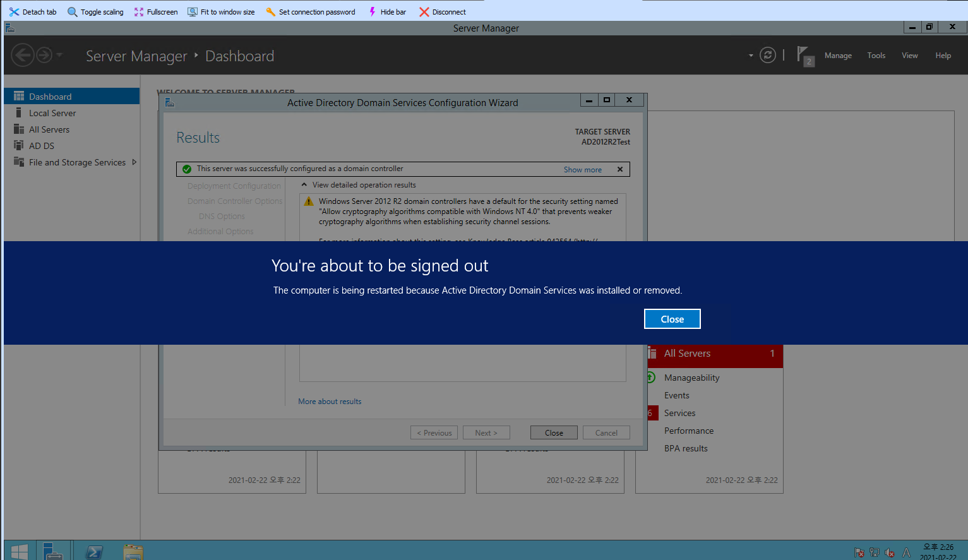This screenshot has height=560, width=968.
Task: Collapse View detailed operation results
Action: [358, 185]
